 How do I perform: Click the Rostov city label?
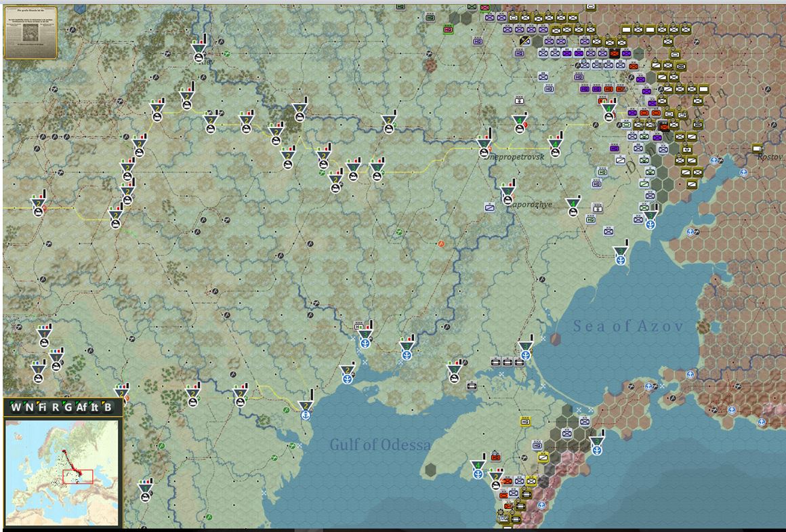tap(770, 157)
